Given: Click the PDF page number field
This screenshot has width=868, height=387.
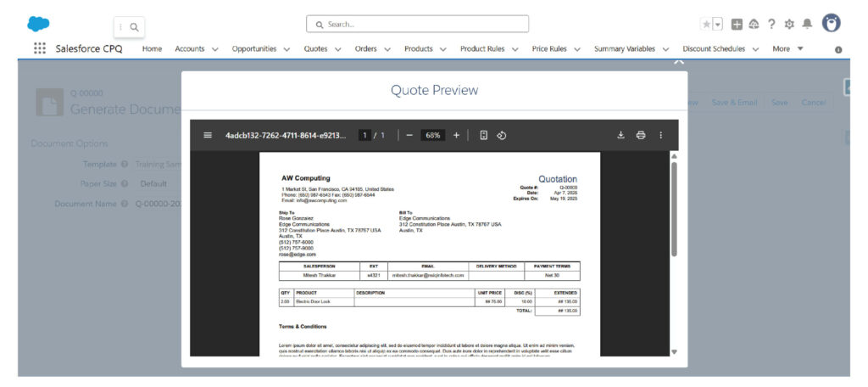Looking at the screenshot, I should [364, 135].
